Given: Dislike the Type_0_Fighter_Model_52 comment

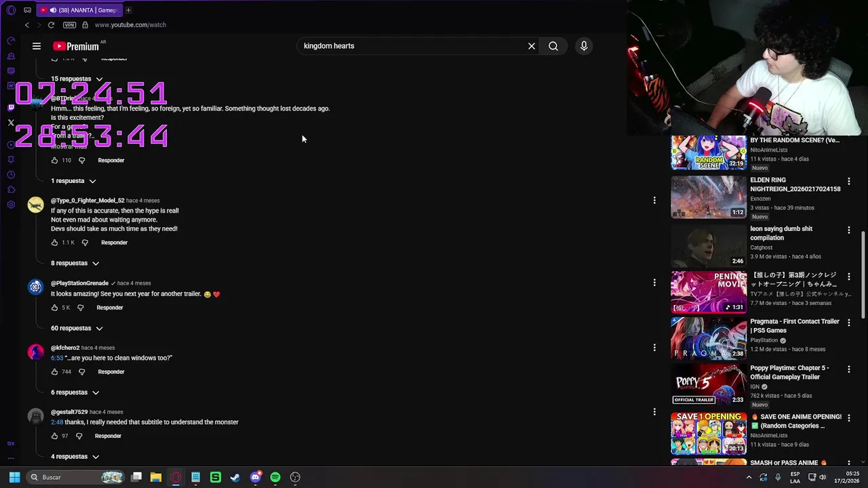Looking at the screenshot, I should 85,243.
